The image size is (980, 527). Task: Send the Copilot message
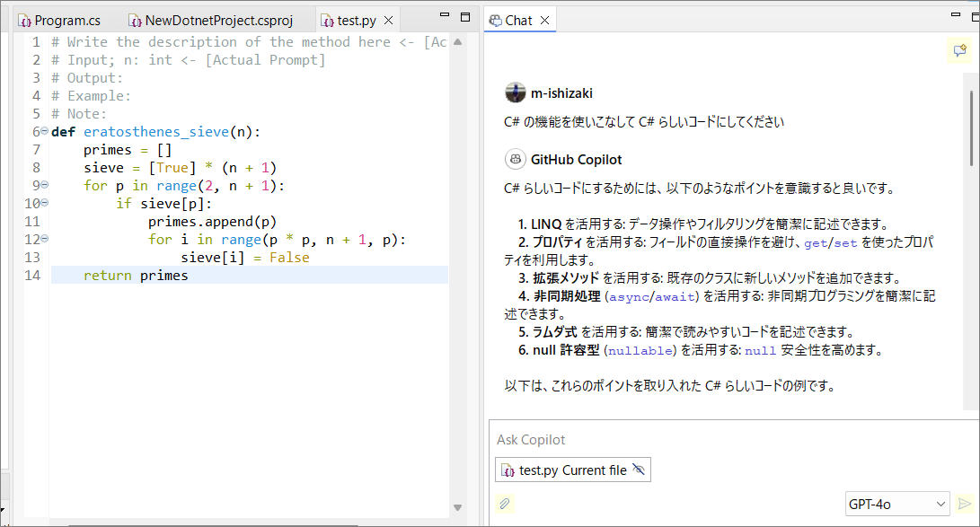coord(965,504)
